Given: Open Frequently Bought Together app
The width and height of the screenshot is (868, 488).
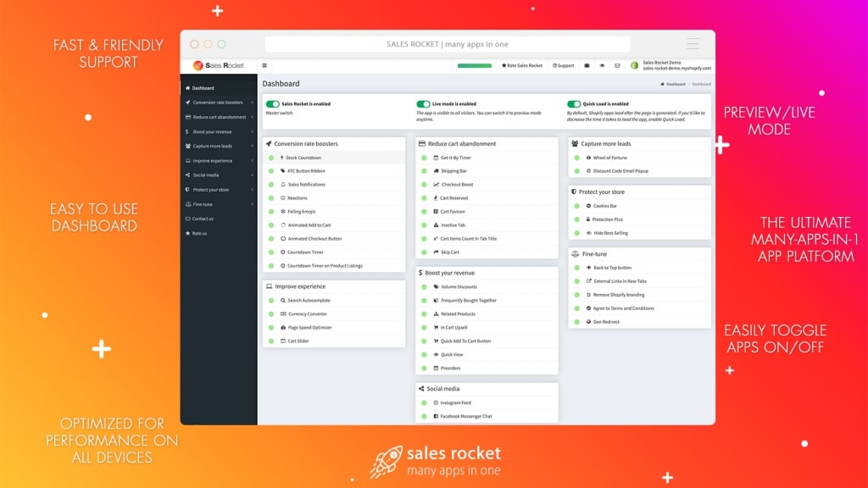Looking at the screenshot, I should coord(468,301).
